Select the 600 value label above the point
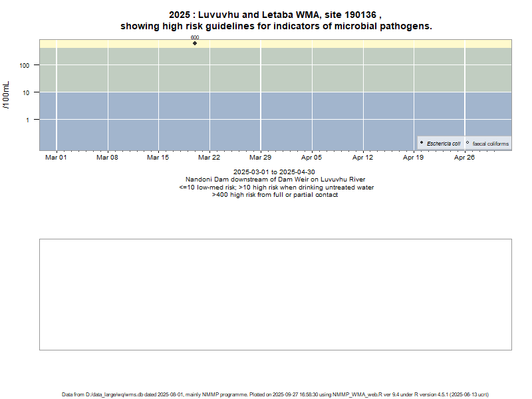The image size is (532, 399). coord(195,37)
